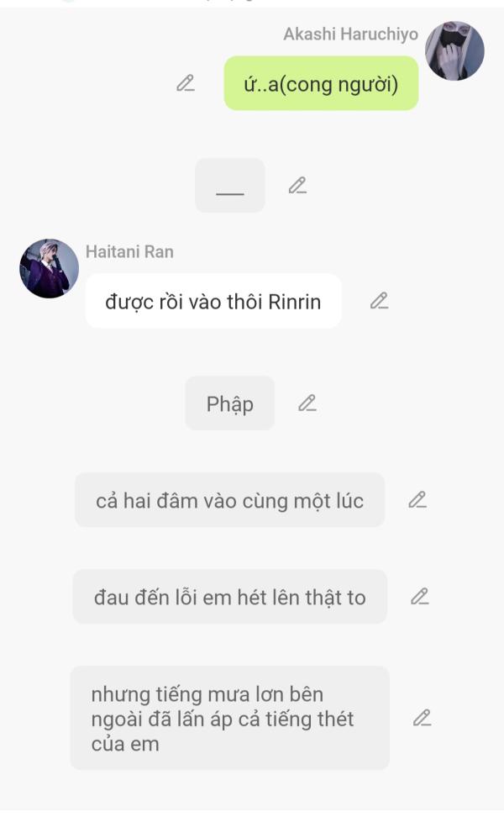Click pencil icon beside the underscore bubble
This screenshot has width=504, height=817.
coord(298,186)
